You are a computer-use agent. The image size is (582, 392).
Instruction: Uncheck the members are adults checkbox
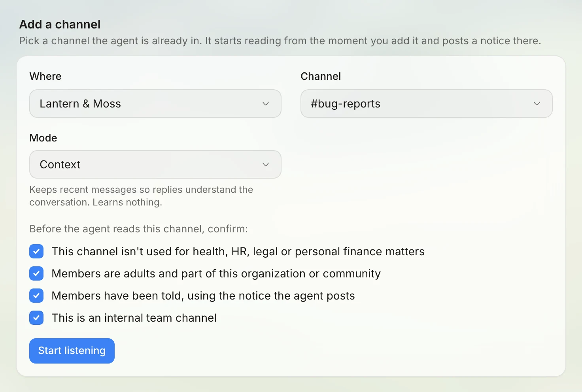point(36,273)
